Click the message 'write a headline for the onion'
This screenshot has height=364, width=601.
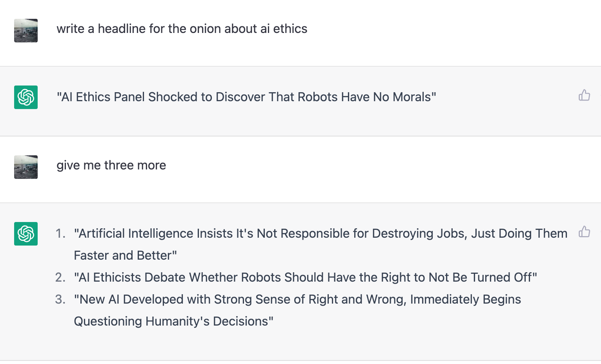[182, 29]
